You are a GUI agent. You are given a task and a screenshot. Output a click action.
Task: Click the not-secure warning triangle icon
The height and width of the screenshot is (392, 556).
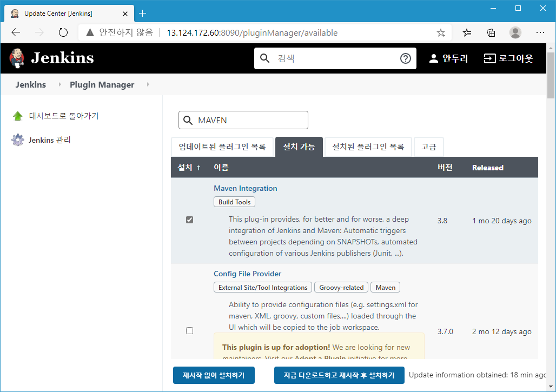[90, 32]
